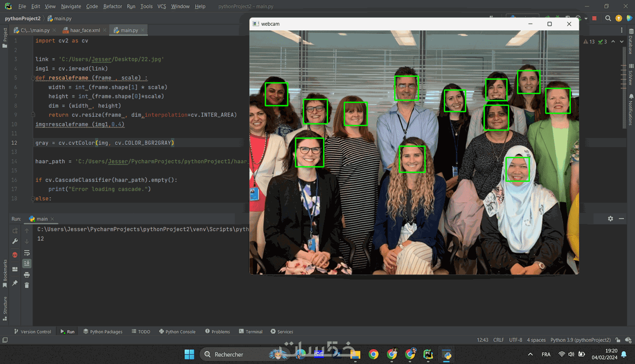
Task: Click the Rerun icon in Run panel
Action: click(x=15, y=231)
